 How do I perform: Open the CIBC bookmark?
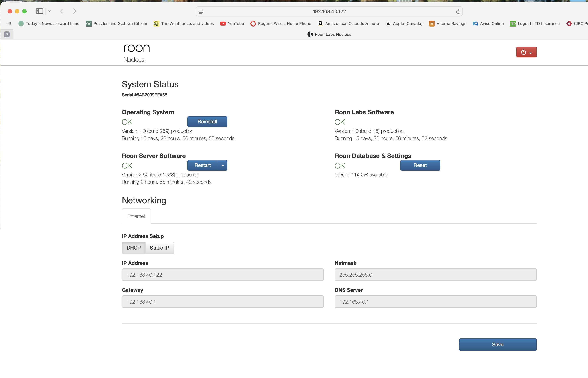(577, 24)
